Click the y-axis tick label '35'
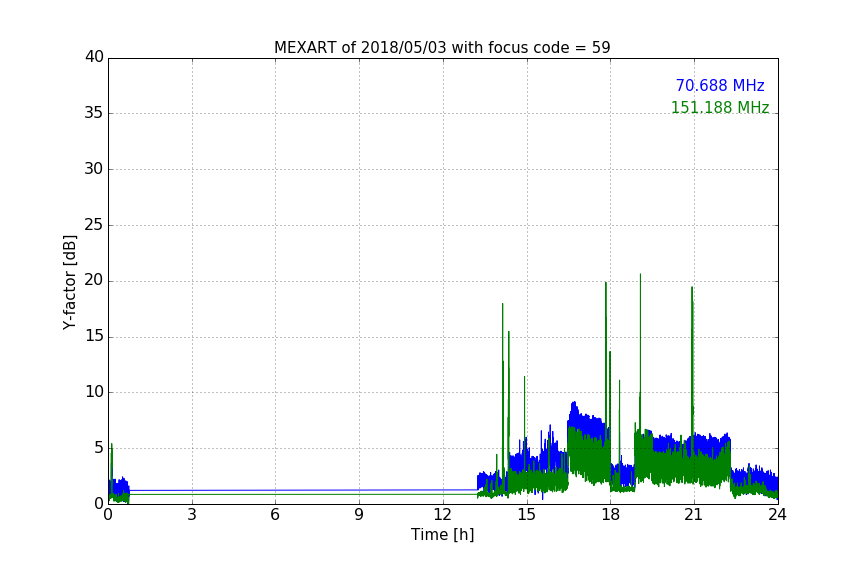The height and width of the screenshot is (576, 864). click(x=94, y=113)
